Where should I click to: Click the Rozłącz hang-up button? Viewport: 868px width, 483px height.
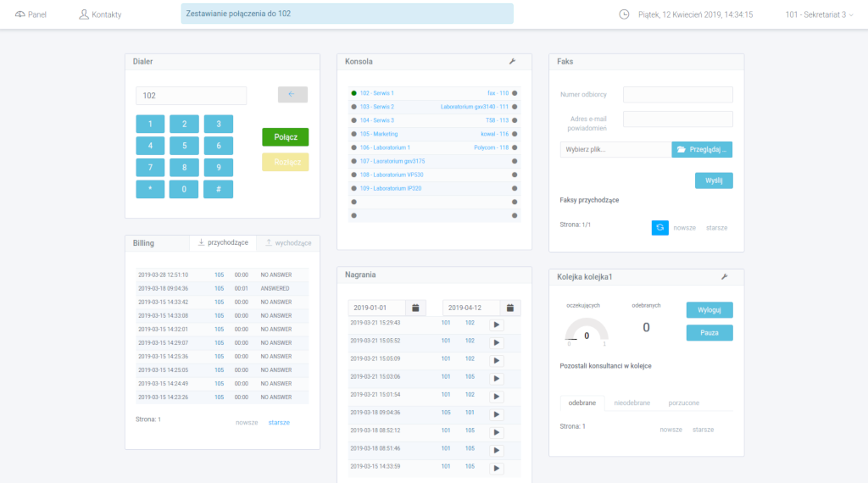285,162
